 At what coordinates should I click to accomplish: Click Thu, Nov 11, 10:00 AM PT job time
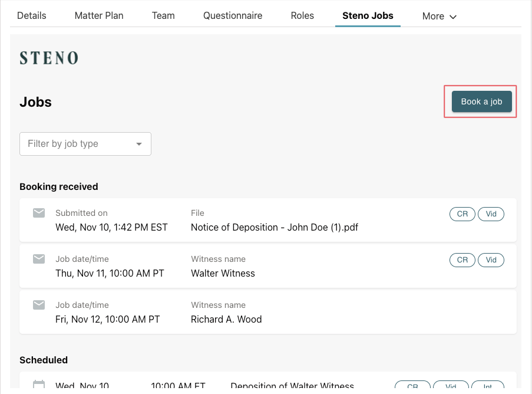pos(110,274)
